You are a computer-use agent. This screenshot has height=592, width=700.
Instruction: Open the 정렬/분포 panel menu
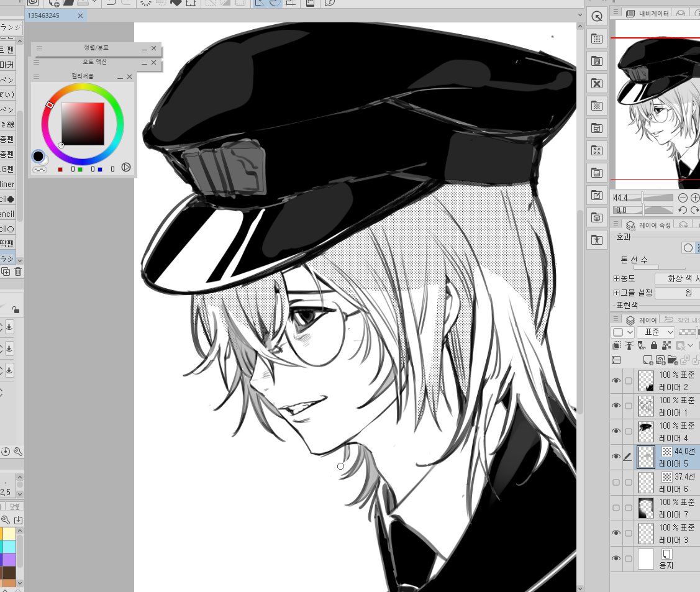click(x=39, y=48)
